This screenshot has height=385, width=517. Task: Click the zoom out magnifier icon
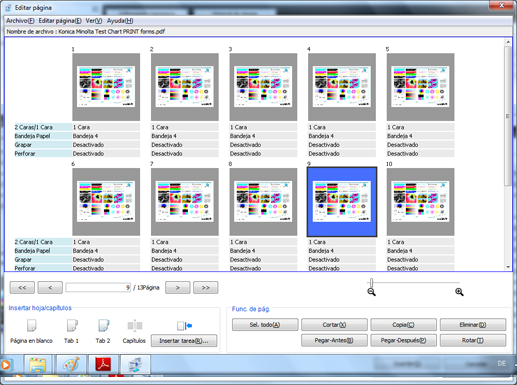[x=371, y=292]
